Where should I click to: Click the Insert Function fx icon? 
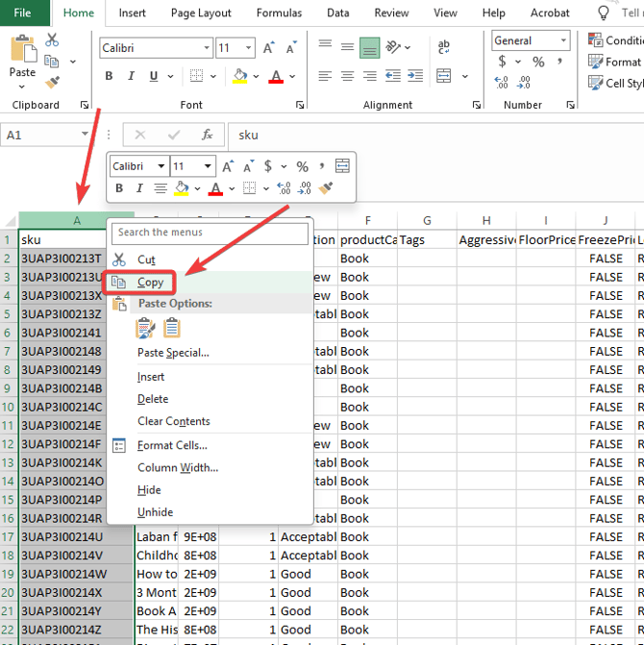[207, 136]
